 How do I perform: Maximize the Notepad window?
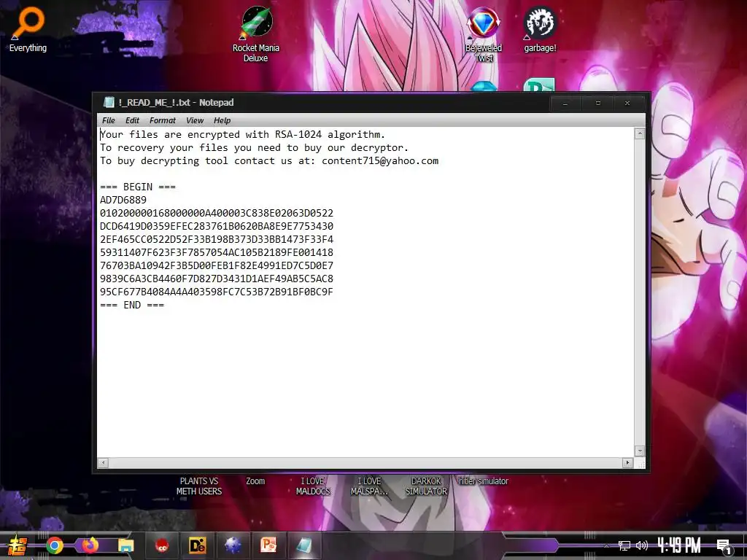pyautogui.click(x=598, y=104)
